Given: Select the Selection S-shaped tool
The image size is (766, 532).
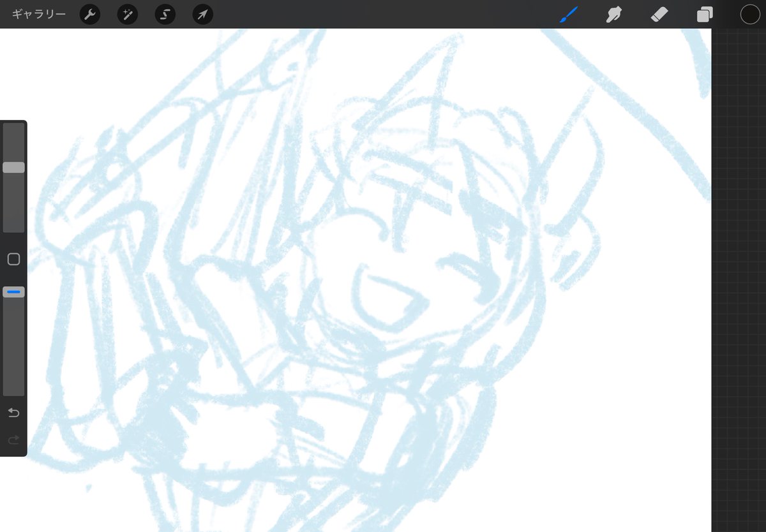Looking at the screenshot, I should 165,15.
